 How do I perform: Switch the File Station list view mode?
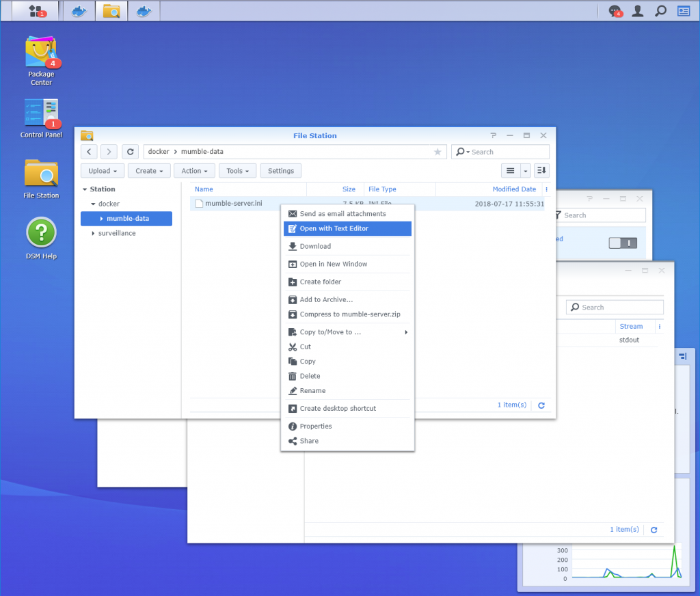510,170
